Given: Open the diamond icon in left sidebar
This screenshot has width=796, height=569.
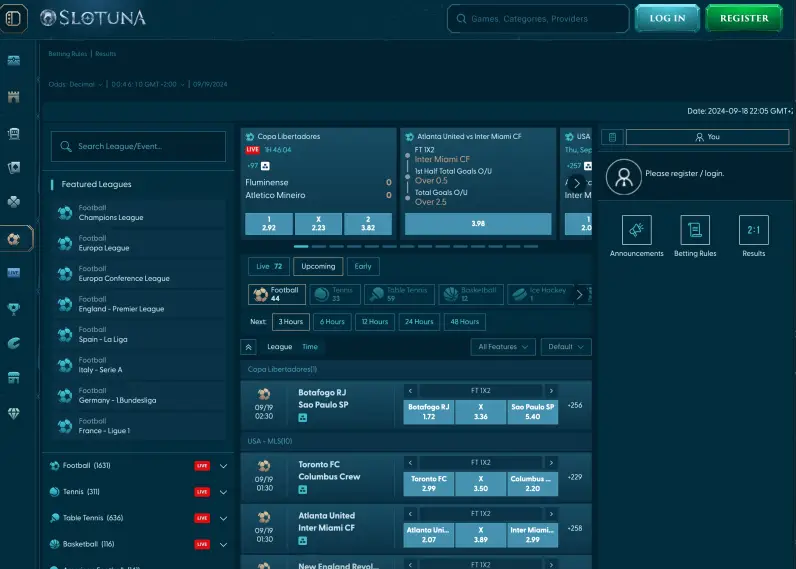Looking at the screenshot, I should point(14,412).
